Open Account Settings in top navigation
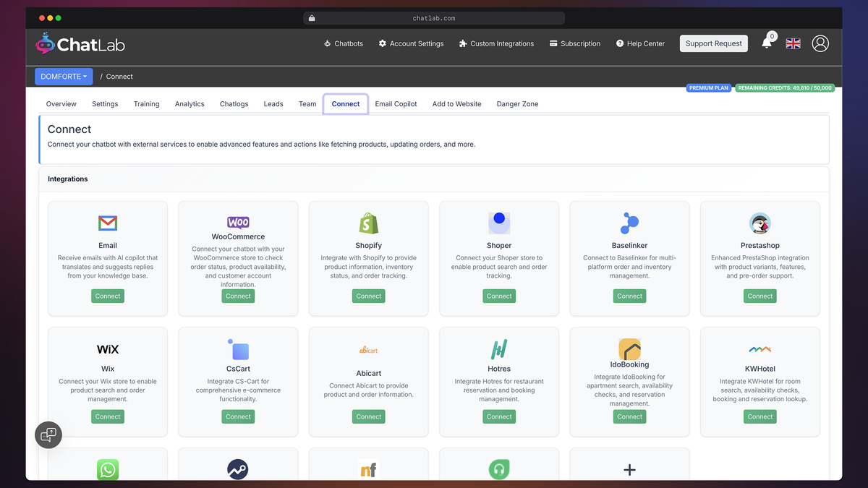This screenshot has width=868, height=488. coord(411,43)
